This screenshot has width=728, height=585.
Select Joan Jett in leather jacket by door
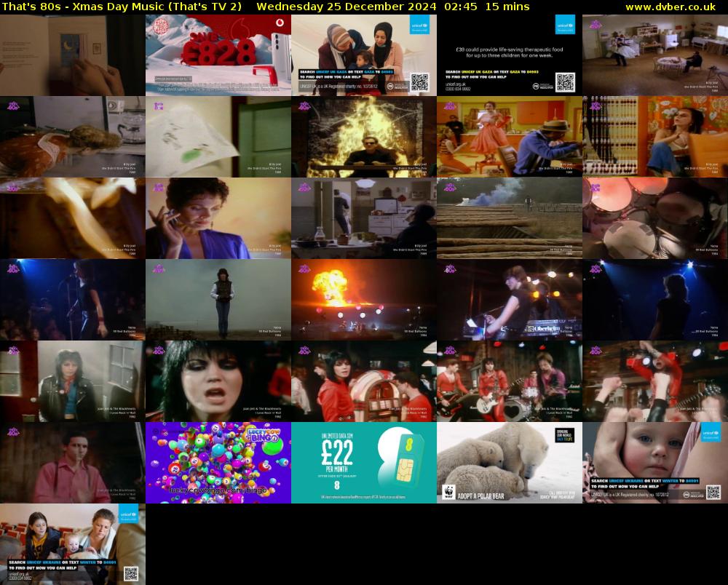[x=72, y=381]
